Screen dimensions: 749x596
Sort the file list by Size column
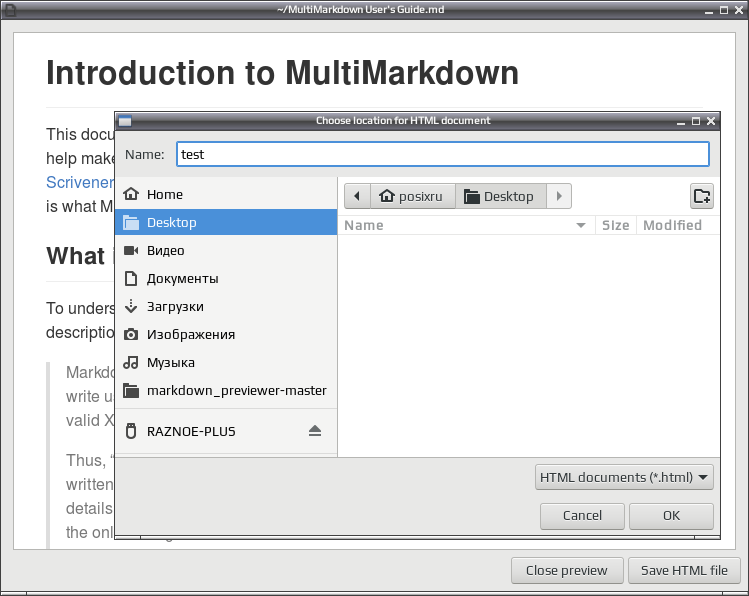(x=615, y=225)
